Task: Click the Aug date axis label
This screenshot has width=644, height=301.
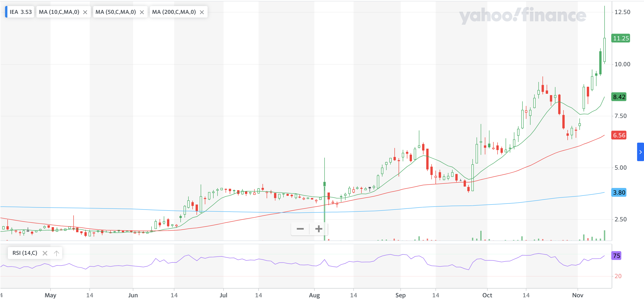Action: 314,295
